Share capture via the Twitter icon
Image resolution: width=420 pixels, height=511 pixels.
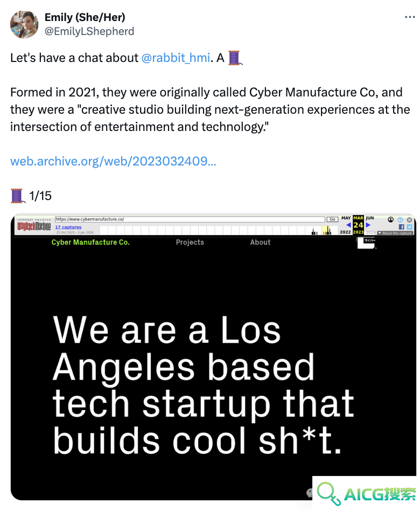tap(409, 227)
